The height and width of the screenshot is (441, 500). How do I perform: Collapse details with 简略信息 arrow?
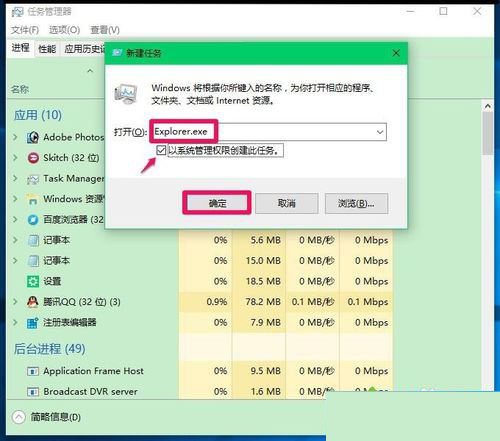[19, 417]
